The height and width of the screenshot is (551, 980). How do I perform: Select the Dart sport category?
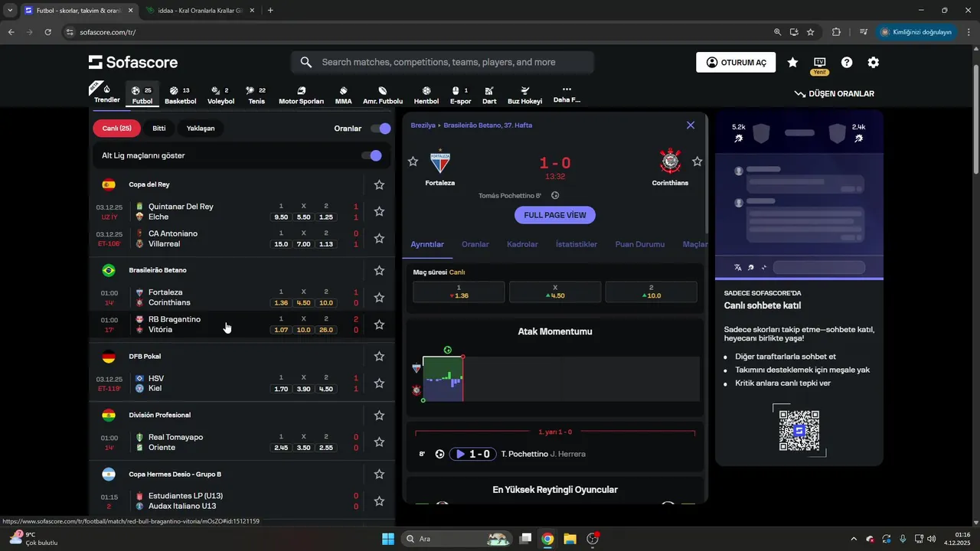coord(489,95)
